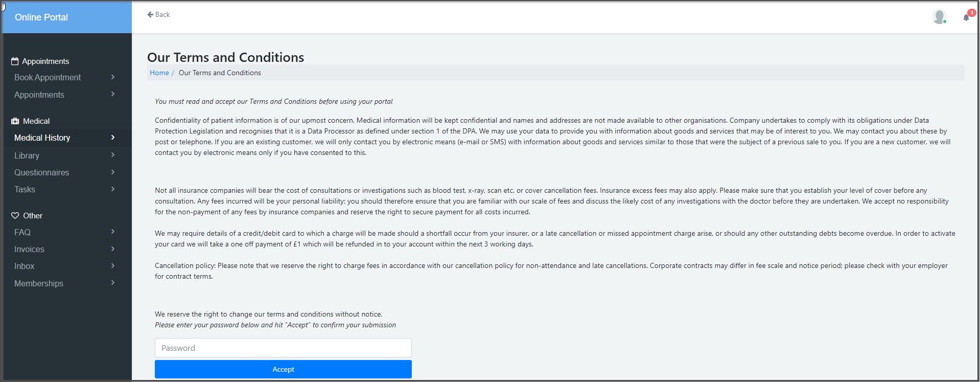This screenshot has width=980, height=382.
Task: Expand the Invoices chevron arrow
Action: tap(112, 249)
